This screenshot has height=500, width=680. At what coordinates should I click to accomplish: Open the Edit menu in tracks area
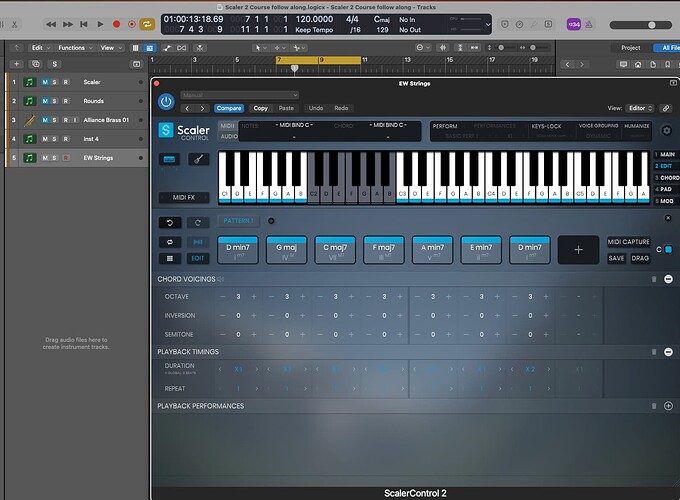[40, 48]
